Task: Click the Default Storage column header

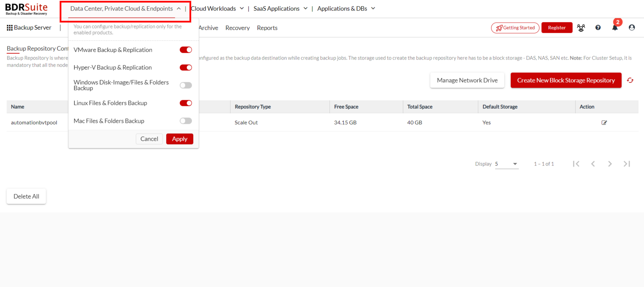Action: tap(500, 107)
